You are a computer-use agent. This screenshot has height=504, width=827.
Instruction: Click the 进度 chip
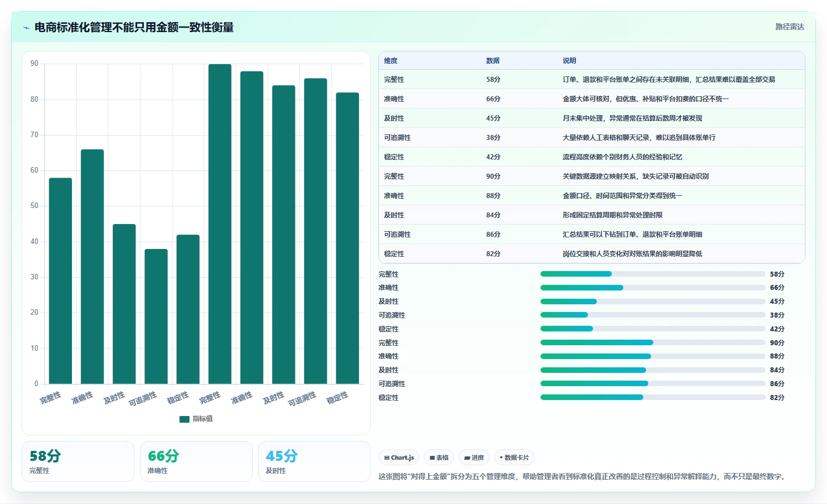click(474, 458)
